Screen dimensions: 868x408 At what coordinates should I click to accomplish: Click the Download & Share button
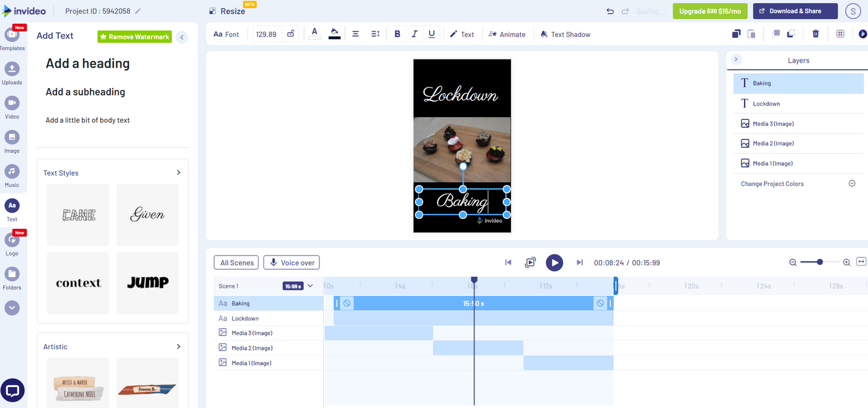[x=795, y=11]
